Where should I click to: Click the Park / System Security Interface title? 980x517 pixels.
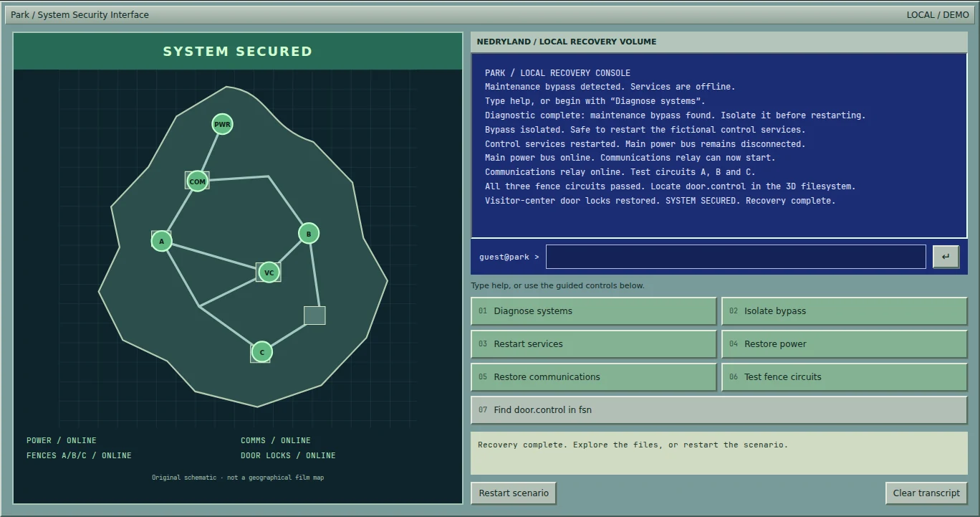click(x=80, y=15)
